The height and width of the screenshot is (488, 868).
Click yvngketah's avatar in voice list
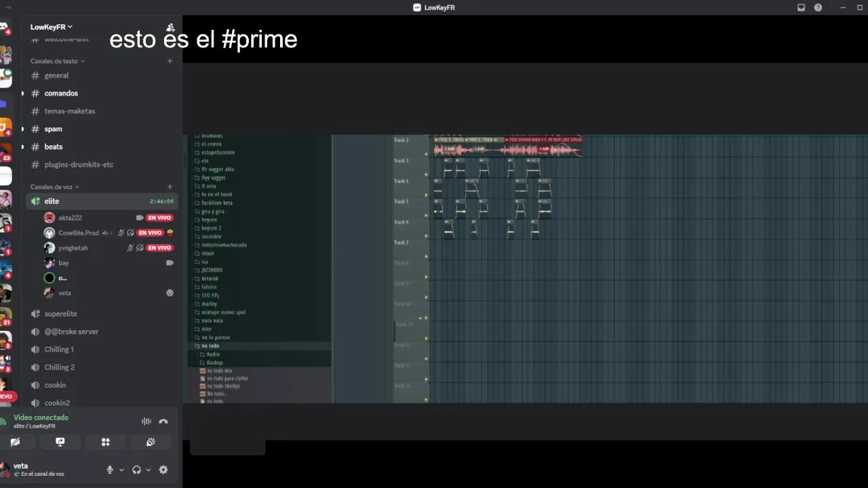[x=49, y=247]
